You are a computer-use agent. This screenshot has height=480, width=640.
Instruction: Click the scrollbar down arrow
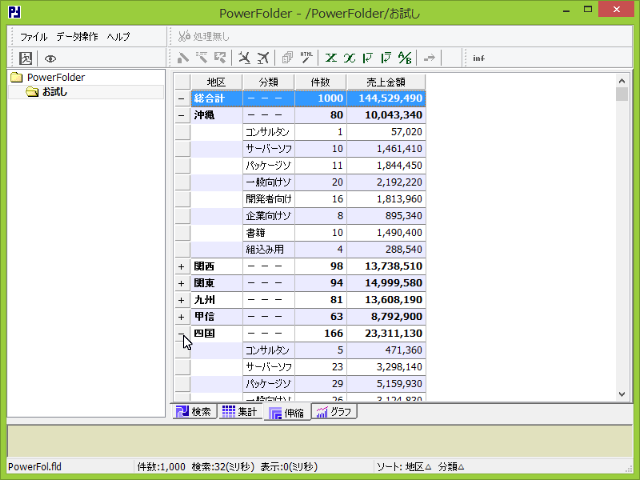(622, 394)
